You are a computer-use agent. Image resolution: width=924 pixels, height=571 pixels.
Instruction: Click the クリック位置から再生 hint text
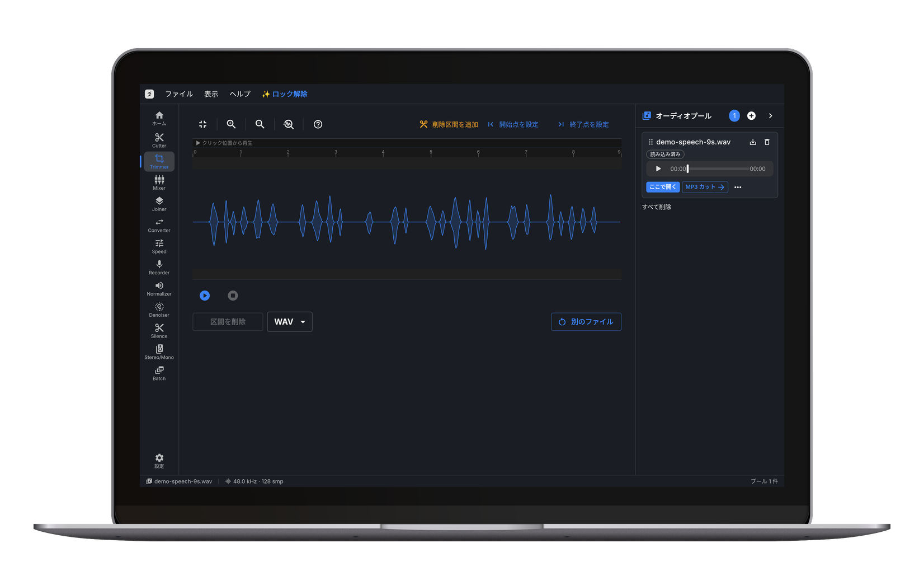pyautogui.click(x=224, y=143)
